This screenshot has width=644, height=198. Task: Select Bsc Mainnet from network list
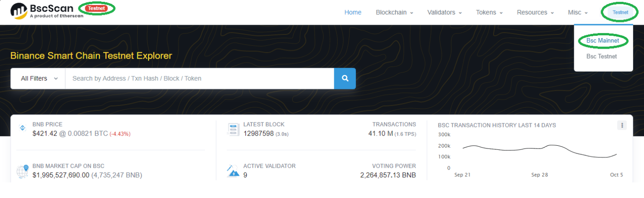coord(603,41)
